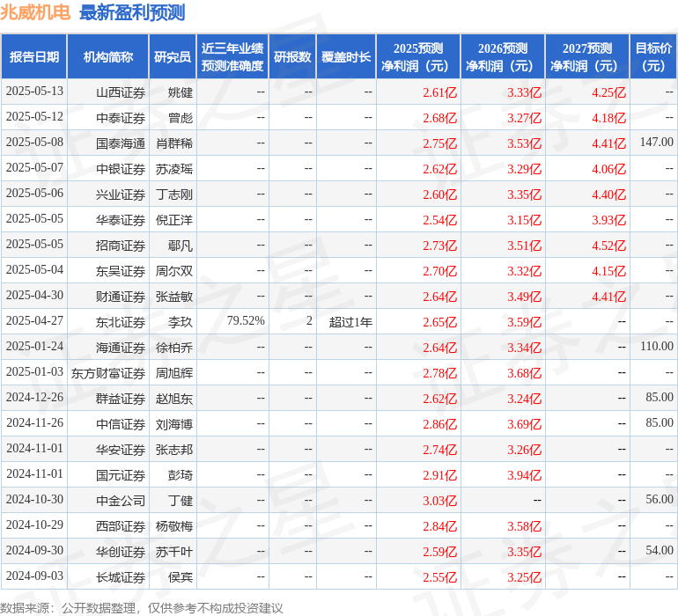Select the 覆盖时长 column header

click(346, 56)
